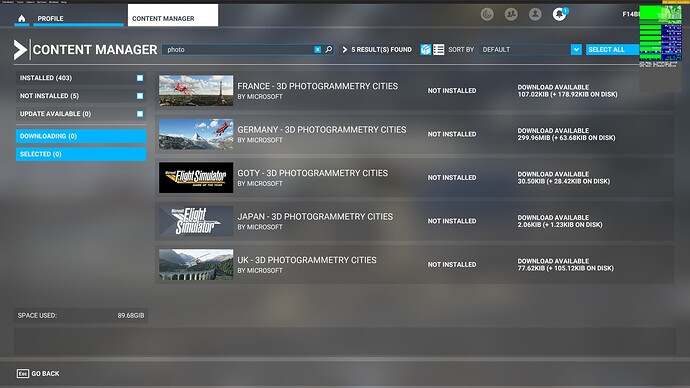Screen dimensions: 690x388
Task: Select 'UK - 3D Photogrammetry Cities' title
Action: coord(307,260)
